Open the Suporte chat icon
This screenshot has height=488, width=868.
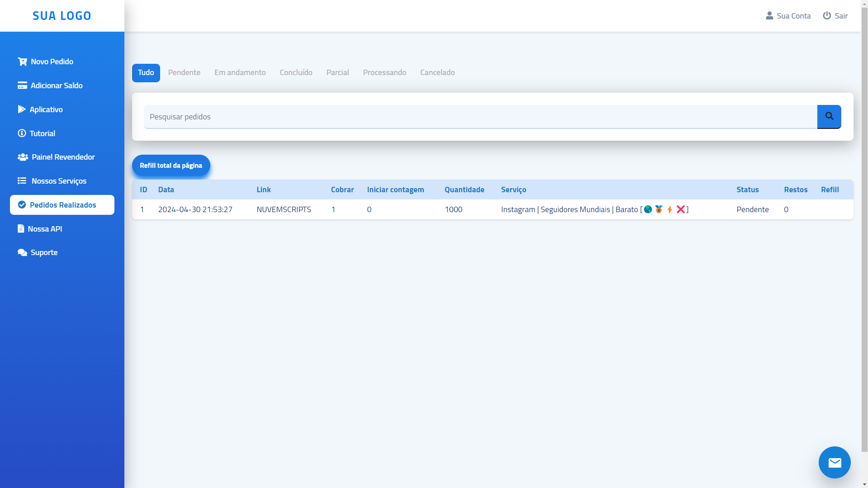[22, 252]
